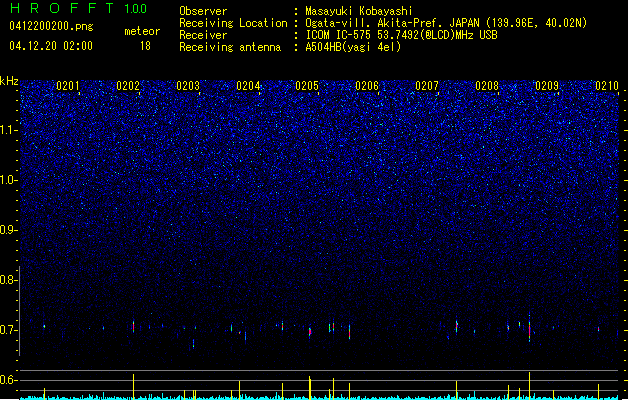
Task: Select the meteor echo midway between 0207 and 0208
Action: point(457,326)
